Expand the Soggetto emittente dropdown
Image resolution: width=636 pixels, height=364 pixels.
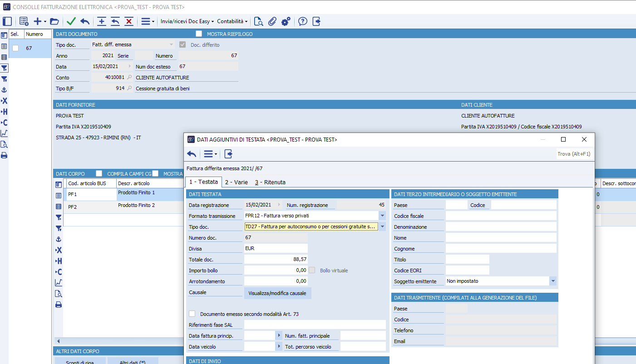[552, 281]
